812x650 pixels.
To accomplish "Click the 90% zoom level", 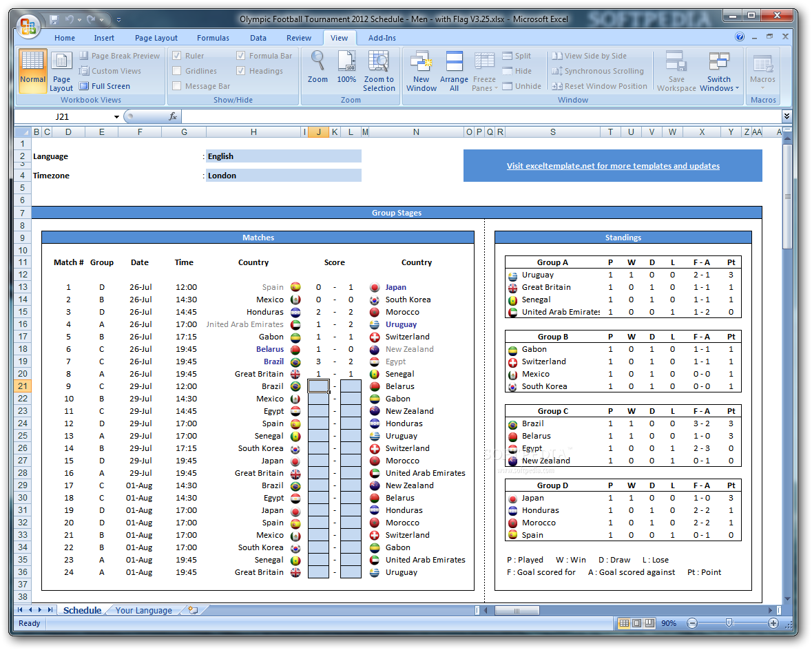I will pyautogui.click(x=669, y=623).
